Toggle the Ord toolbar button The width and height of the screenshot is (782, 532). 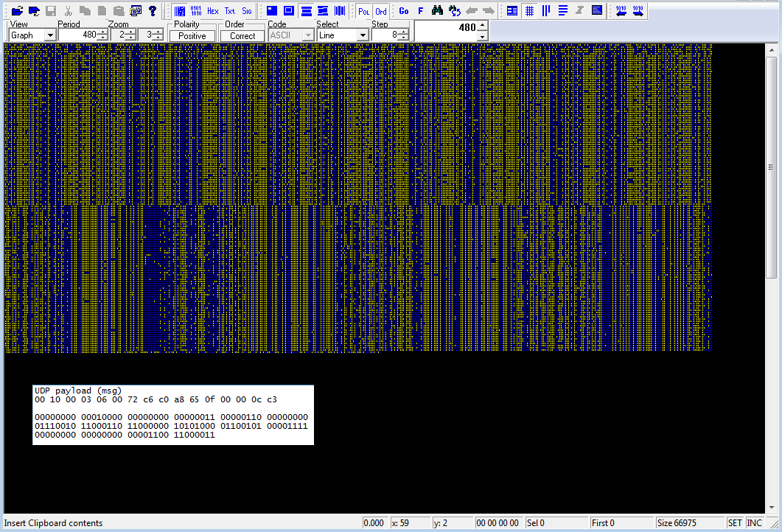pyautogui.click(x=381, y=11)
